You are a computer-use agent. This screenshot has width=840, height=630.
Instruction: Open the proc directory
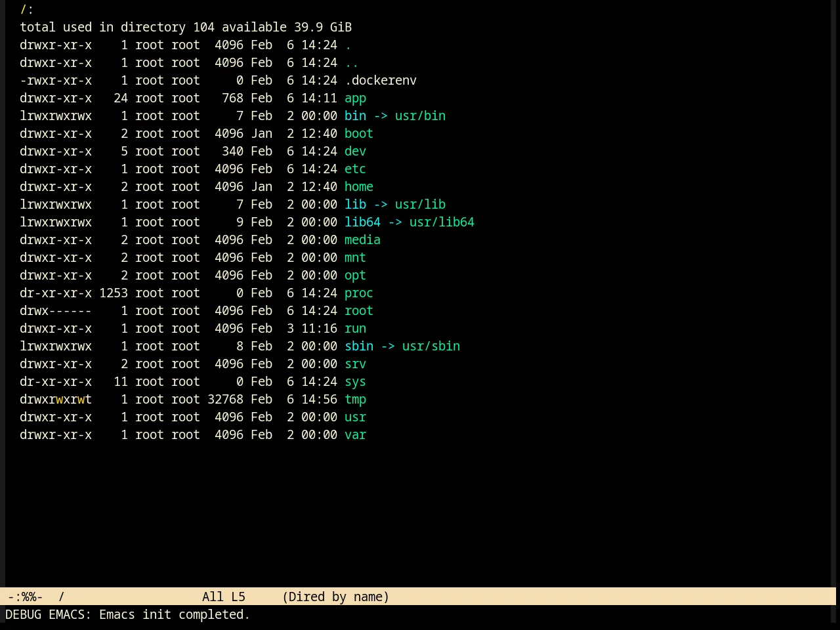point(359,293)
